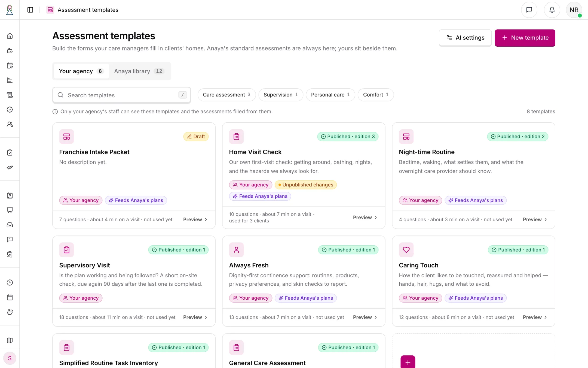This screenshot has width=588, height=368.
Task: Click the Always Fresh person icon
Action: pyautogui.click(x=236, y=250)
